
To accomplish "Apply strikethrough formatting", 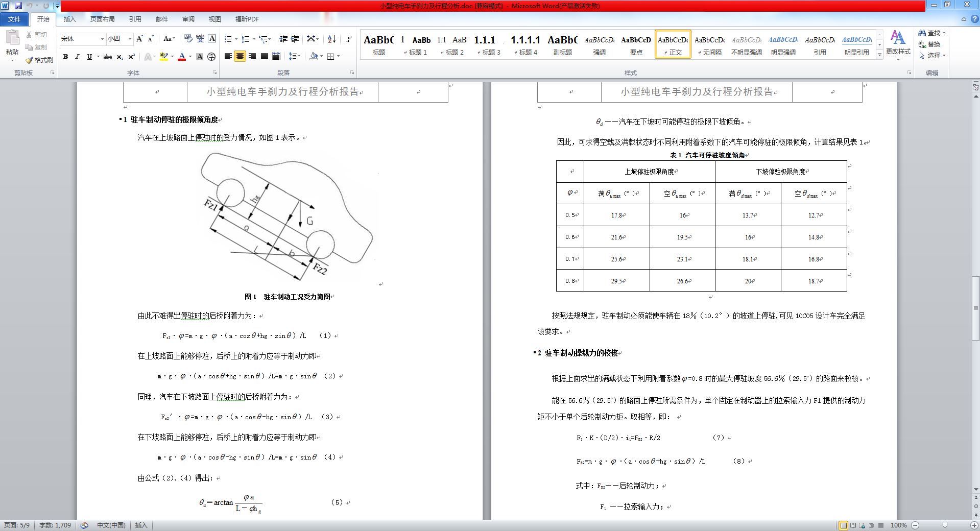I will [108, 57].
